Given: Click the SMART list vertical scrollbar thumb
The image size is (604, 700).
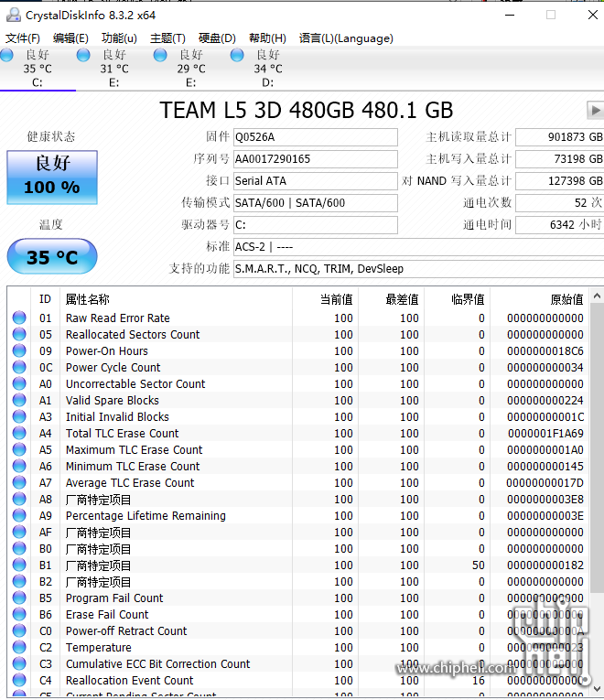Looking at the screenshot, I should (x=597, y=448).
